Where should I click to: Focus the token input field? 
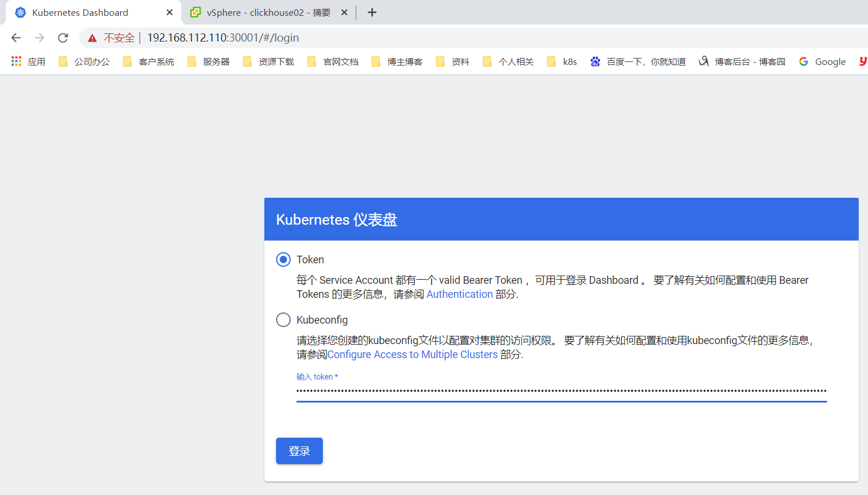(x=562, y=391)
